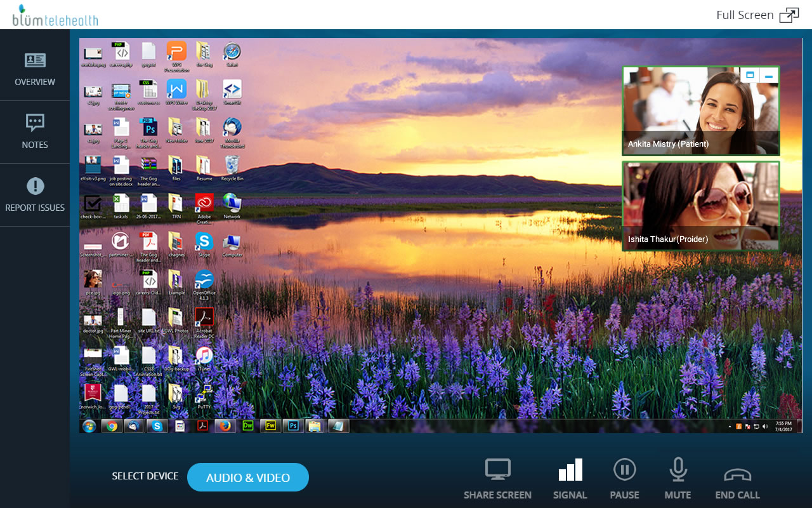The image size is (812, 508).
Task: Click the Start button on the shared taskbar
Action: [x=88, y=425]
